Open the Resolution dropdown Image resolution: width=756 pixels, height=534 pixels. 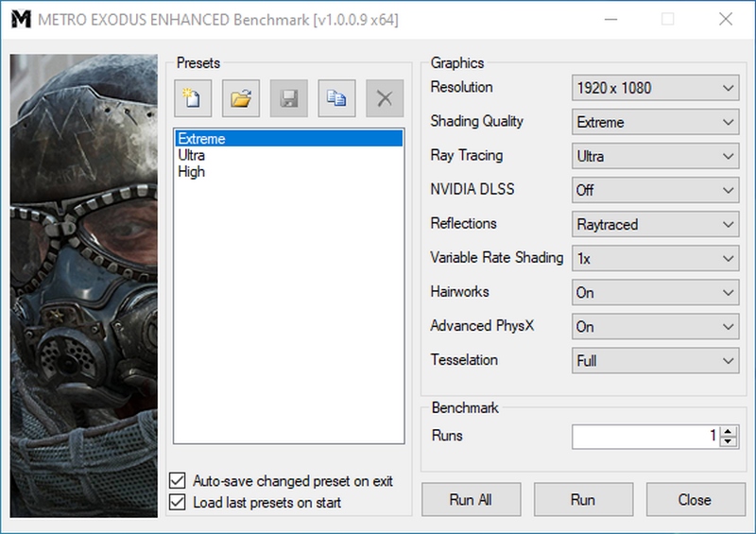(x=655, y=88)
